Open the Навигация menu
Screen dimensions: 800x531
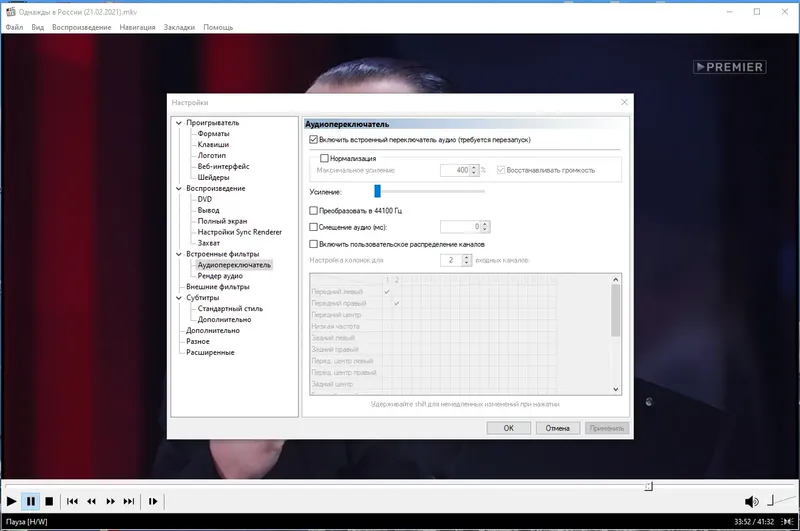point(137,27)
